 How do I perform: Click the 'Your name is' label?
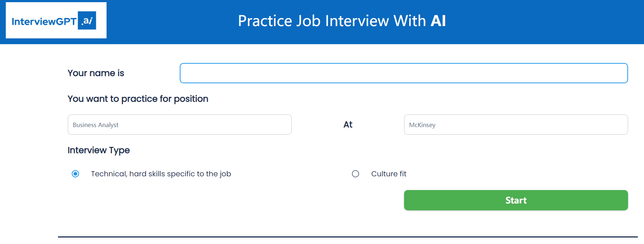click(96, 73)
